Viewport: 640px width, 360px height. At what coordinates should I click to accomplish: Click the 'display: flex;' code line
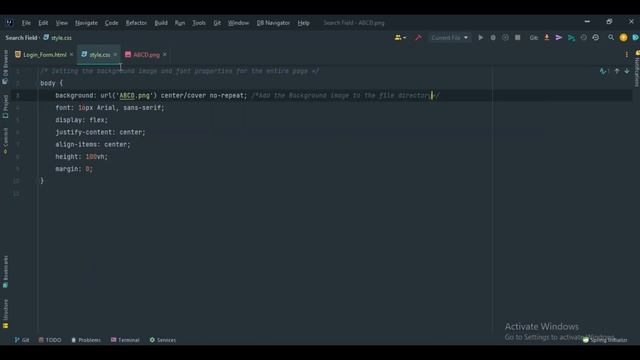click(82, 120)
